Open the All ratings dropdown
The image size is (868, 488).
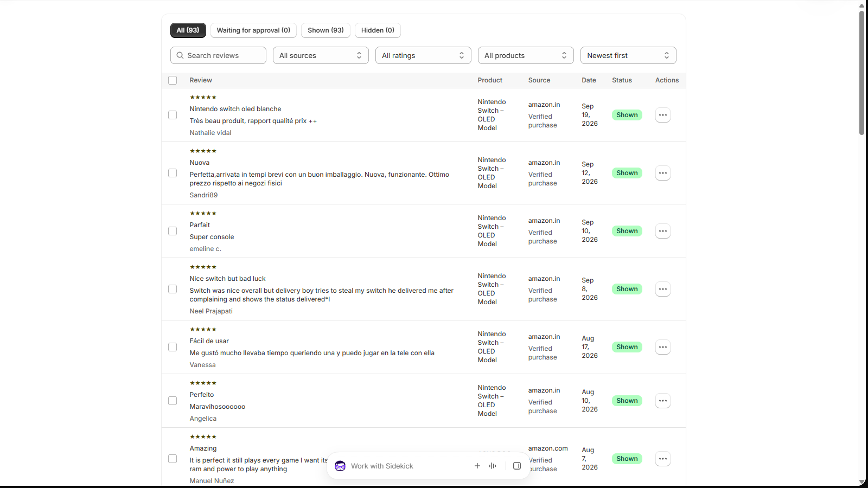point(423,55)
